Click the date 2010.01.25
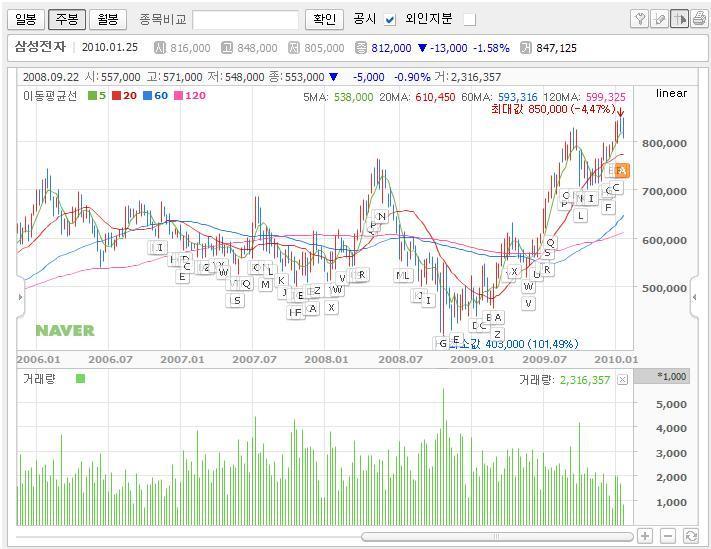 point(110,47)
